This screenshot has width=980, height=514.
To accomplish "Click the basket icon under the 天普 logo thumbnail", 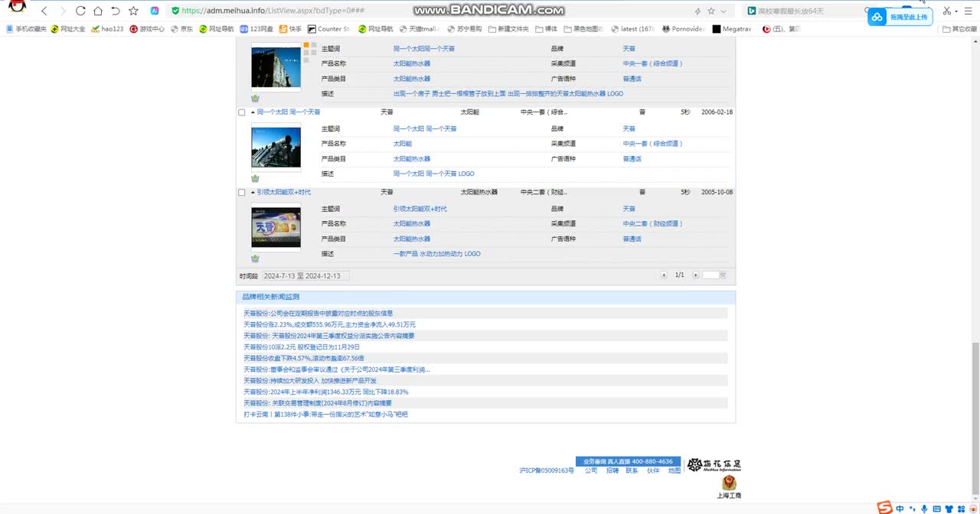I will (x=255, y=259).
